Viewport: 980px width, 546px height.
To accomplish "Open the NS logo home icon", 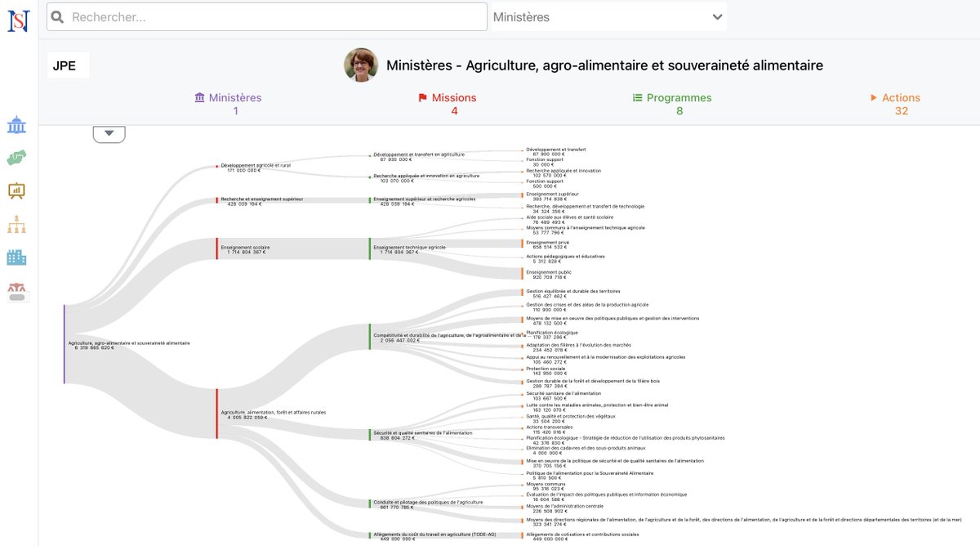I will (18, 20).
